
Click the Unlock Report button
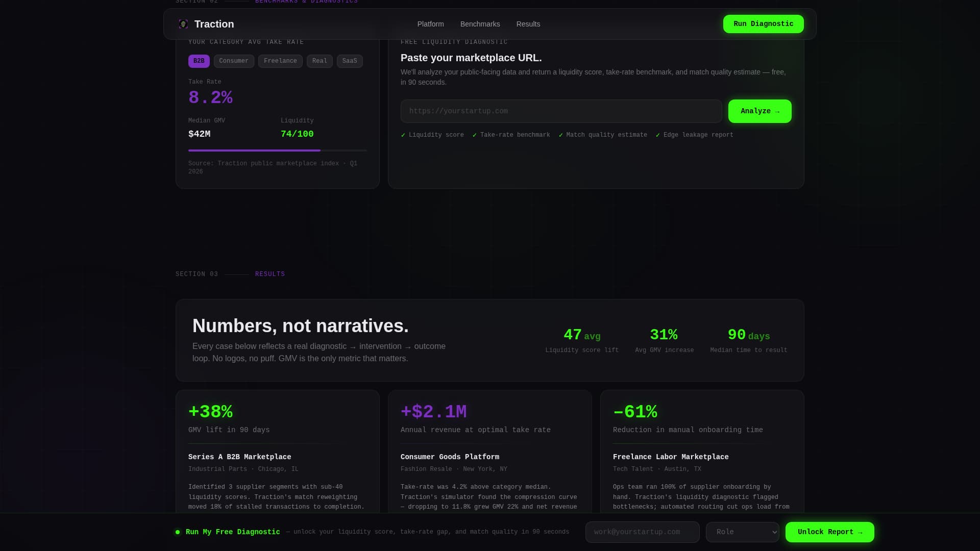pos(829,532)
